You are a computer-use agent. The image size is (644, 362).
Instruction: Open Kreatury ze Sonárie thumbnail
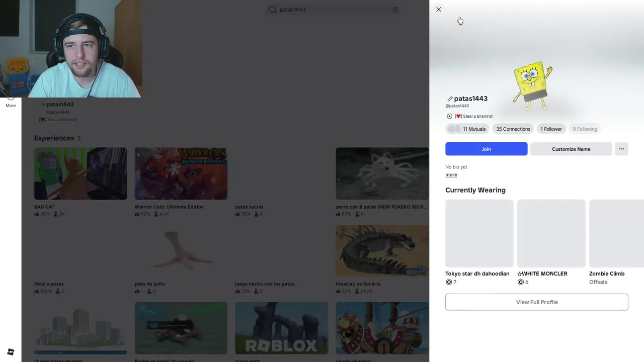click(x=382, y=251)
